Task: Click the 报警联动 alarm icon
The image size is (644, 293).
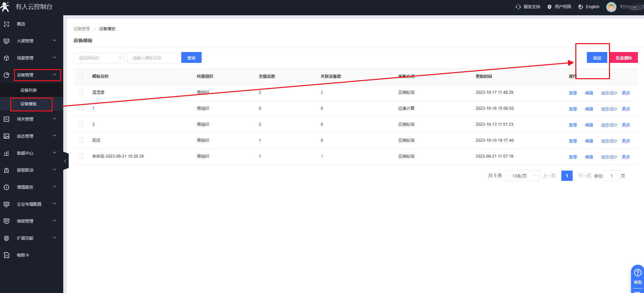Action: 6,170
